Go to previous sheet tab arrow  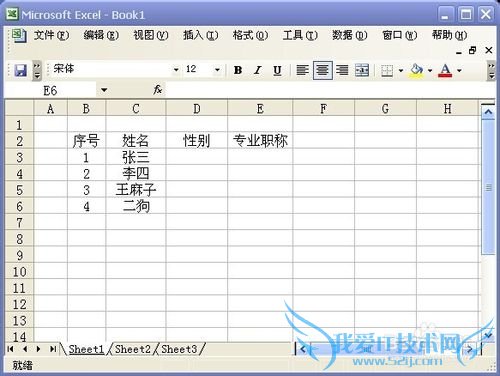click(x=25, y=349)
